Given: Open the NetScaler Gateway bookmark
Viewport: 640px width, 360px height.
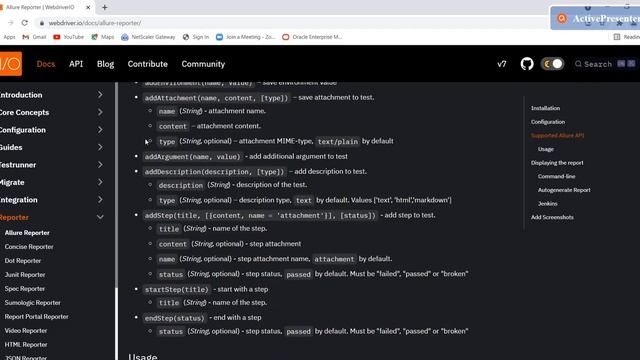Looking at the screenshot, I should tap(148, 37).
